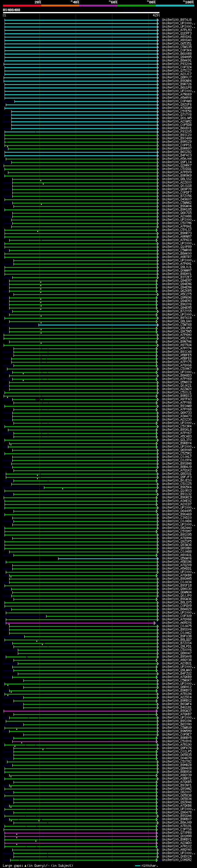The height and width of the screenshot is (868, 197).
Task: Click the cyan alignment bar for UniRef100_B6SZ82
Action: [x=81, y=152]
